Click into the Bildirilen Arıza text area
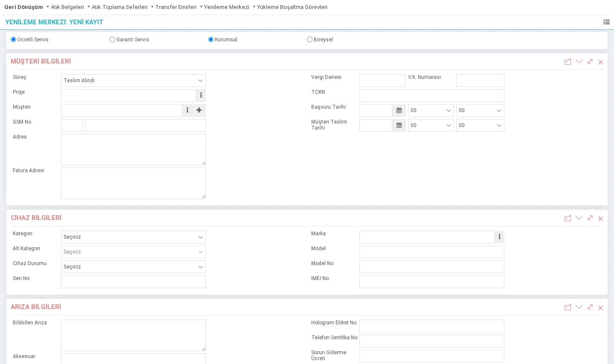The height and width of the screenshot is (364, 614). tap(133, 335)
